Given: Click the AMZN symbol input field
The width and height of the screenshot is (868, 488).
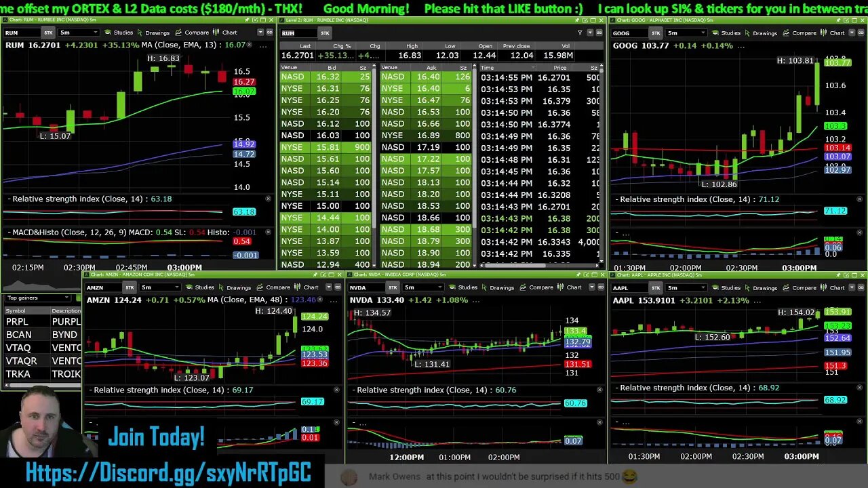Looking at the screenshot, I should coord(102,287).
